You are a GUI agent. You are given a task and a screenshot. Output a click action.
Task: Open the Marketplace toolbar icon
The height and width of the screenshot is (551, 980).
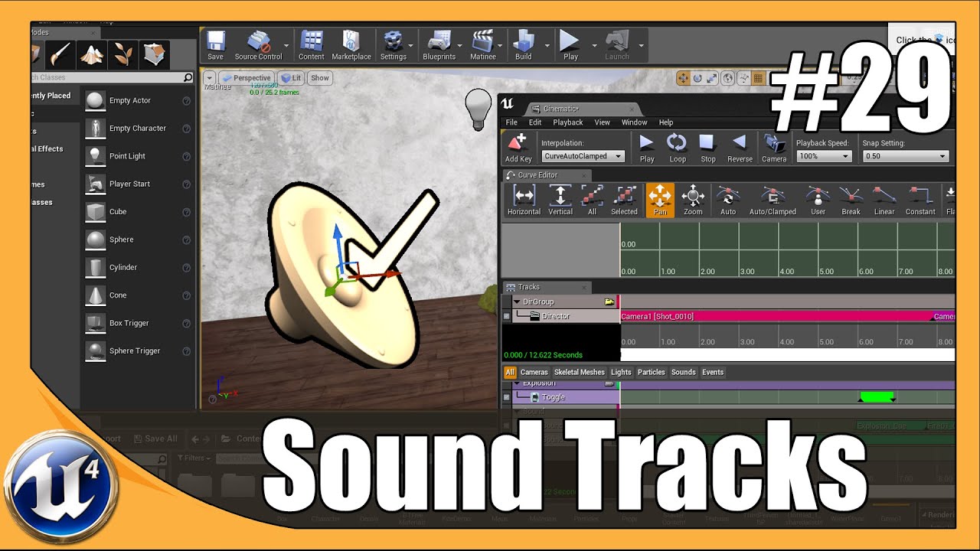coord(351,45)
